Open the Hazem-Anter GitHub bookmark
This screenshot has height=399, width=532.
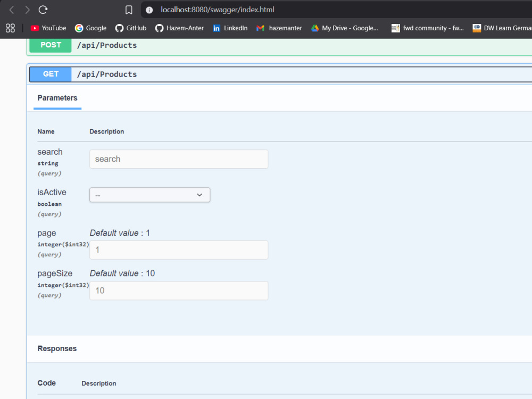tap(179, 28)
